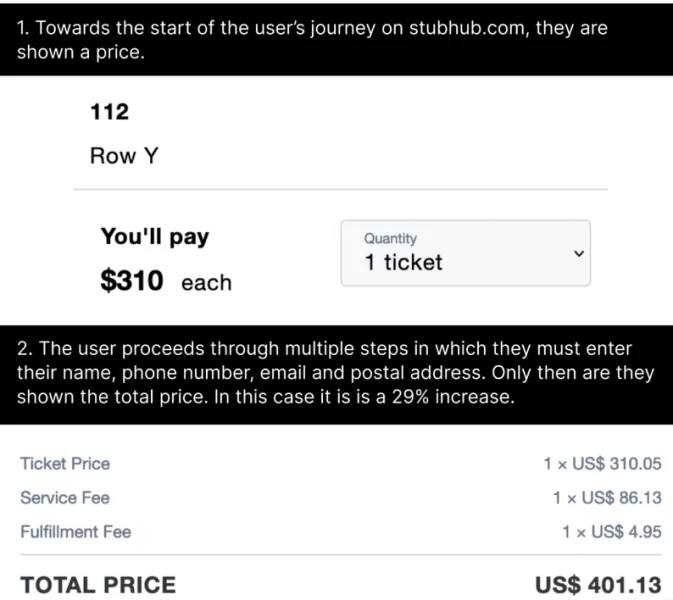Image resolution: width=673 pixels, height=600 pixels.
Task: Click the chevron arrow in the Quantity selector
Action: coord(577,254)
